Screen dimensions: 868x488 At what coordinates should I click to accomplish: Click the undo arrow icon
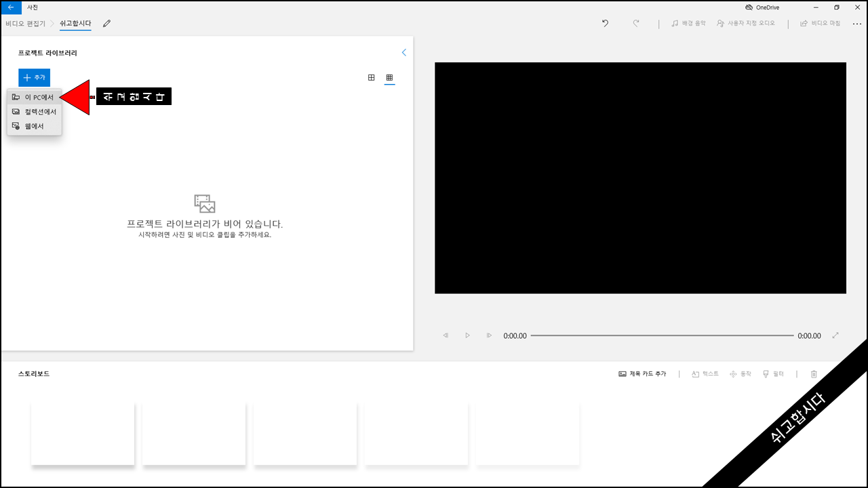tap(605, 23)
